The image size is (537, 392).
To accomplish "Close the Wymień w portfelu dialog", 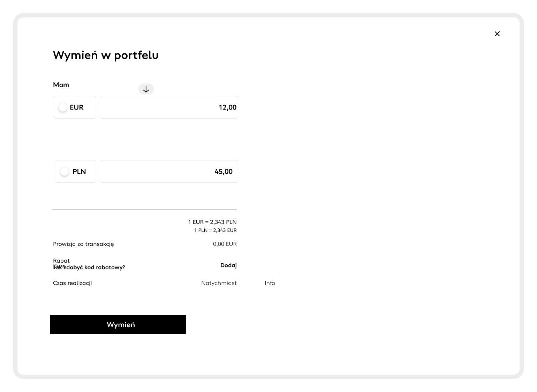I will (497, 34).
